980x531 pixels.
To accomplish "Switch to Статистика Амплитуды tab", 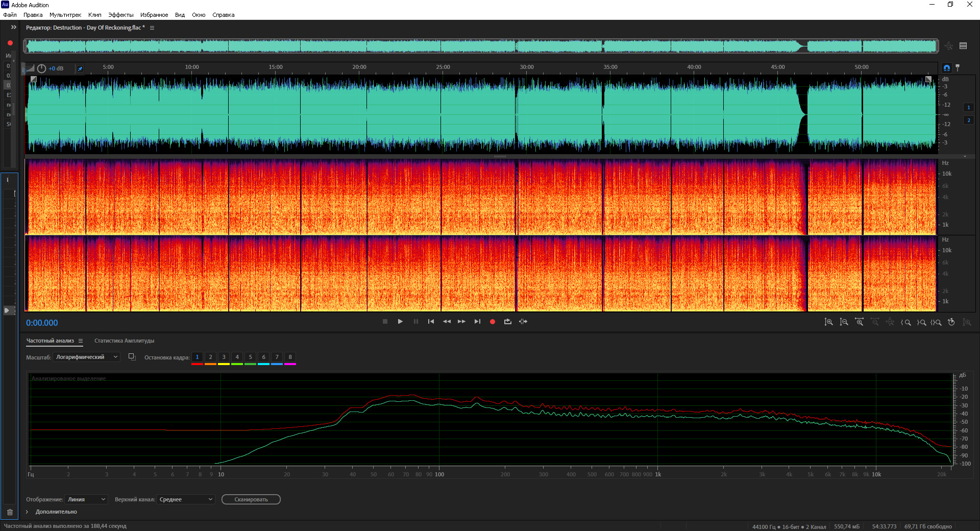I will pyautogui.click(x=124, y=341).
